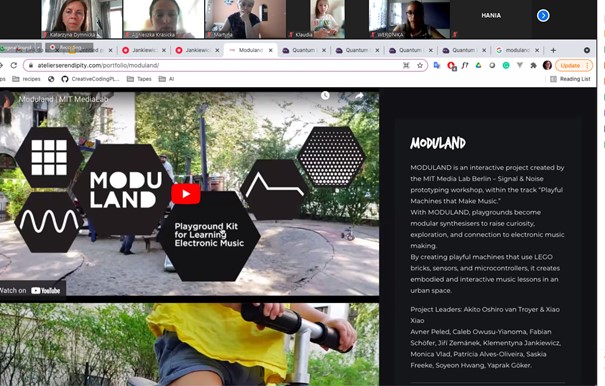Bookmark page with star icon
The image size is (605, 386).
coord(420,66)
